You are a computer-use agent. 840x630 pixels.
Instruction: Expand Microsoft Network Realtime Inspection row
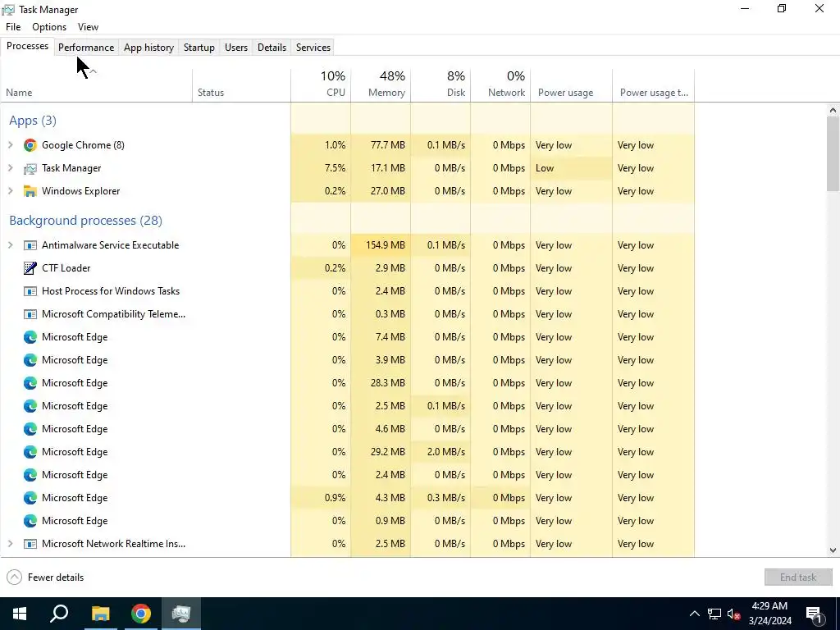(x=10, y=544)
